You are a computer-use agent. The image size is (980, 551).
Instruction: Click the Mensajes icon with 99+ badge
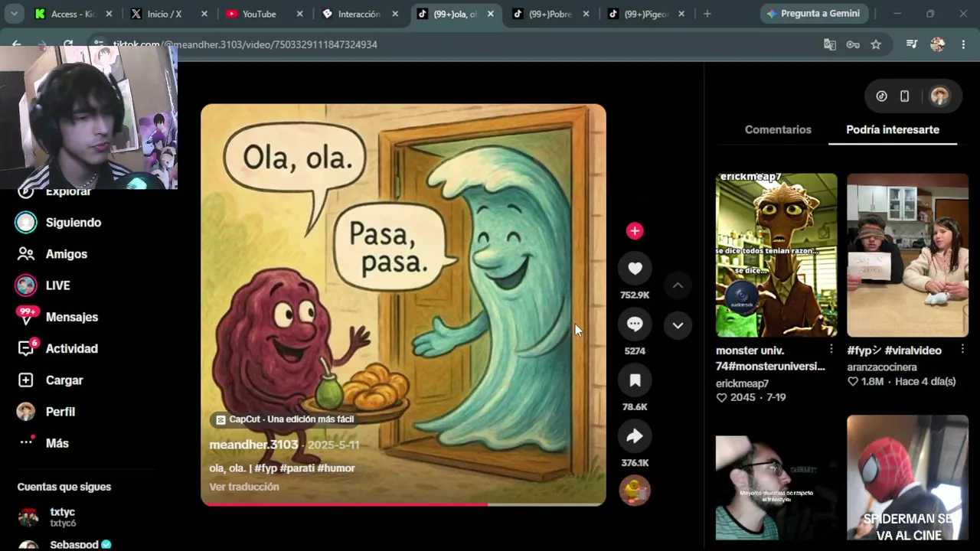point(26,315)
